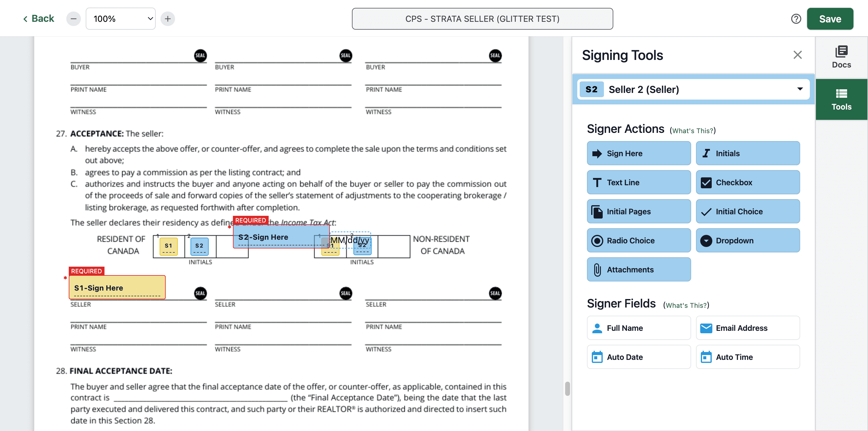Viewport: 868px width, 431px height.
Task: Click the document vertical scrollbar thumb
Action: [x=568, y=389]
